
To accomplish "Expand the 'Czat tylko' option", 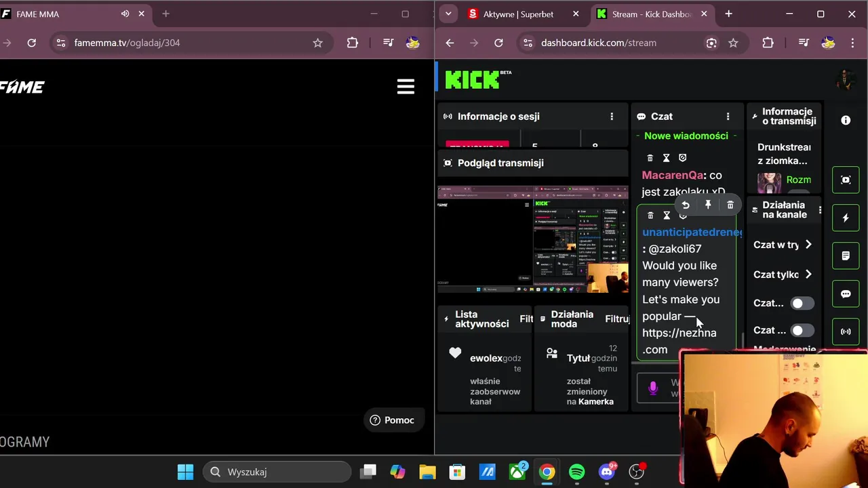I will tap(783, 274).
